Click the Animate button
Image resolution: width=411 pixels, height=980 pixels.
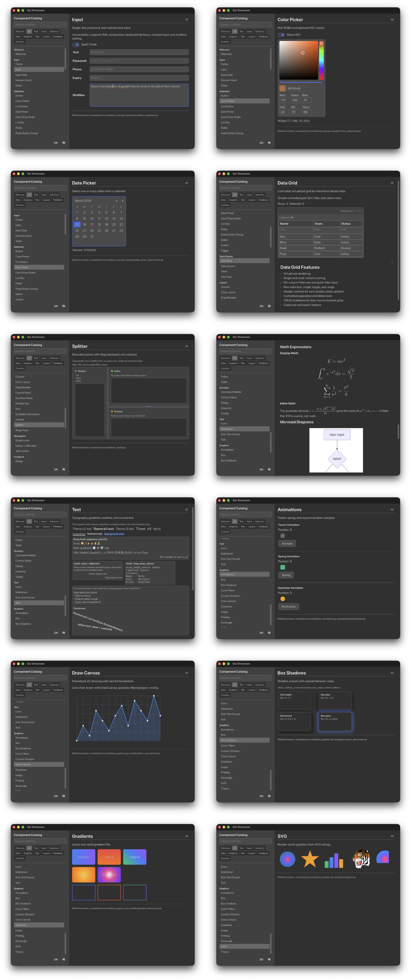click(x=287, y=543)
